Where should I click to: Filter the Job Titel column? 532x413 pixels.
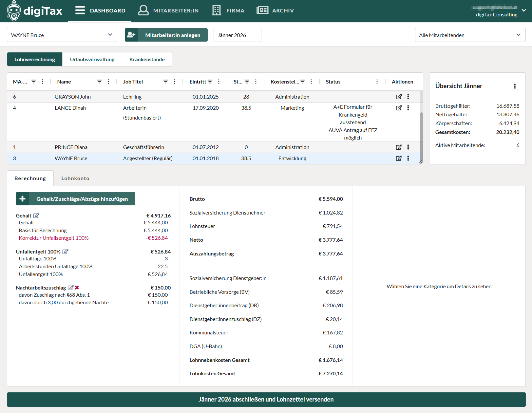point(166,82)
